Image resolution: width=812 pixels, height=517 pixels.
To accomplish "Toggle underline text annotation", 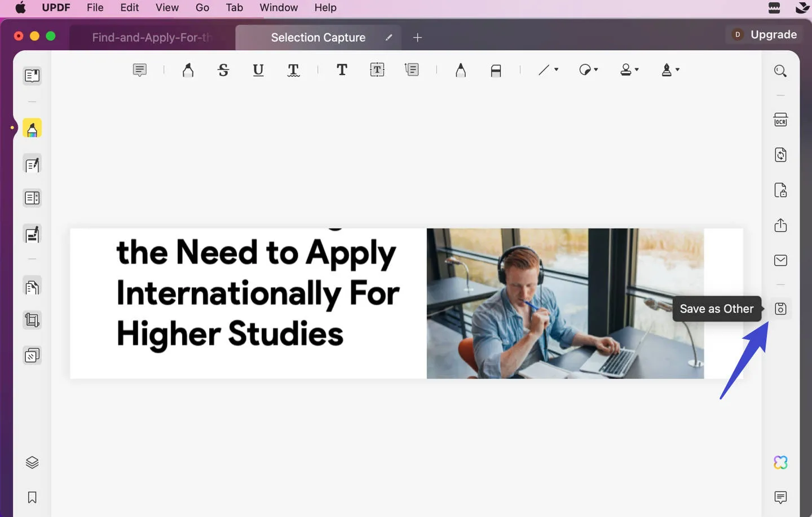I will [258, 70].
